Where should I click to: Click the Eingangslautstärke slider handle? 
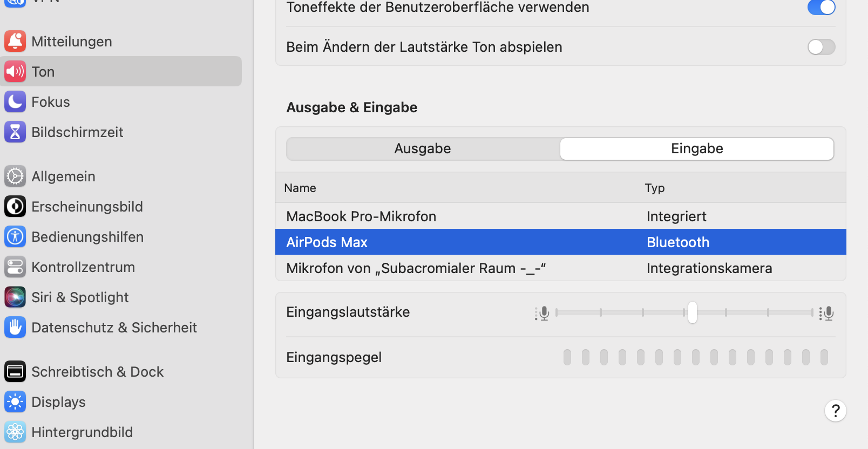coord(693,312)
